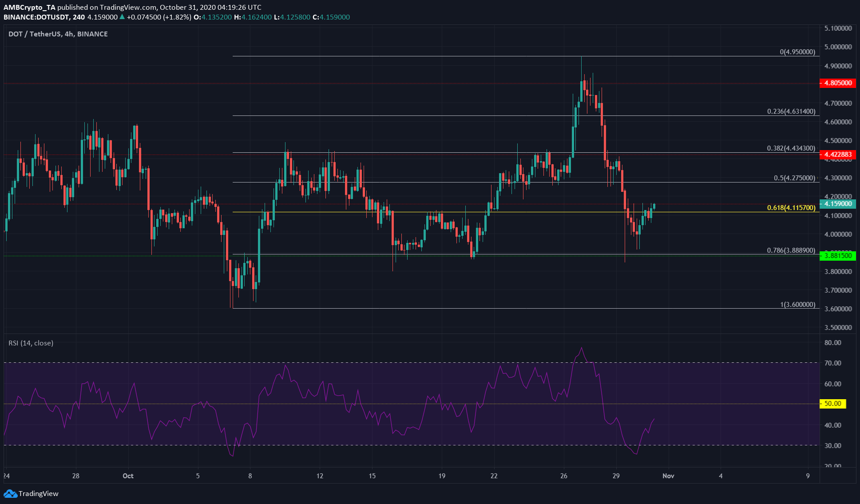Click the Fibonacci label 0.786(3.888900)

pos(791,250)
